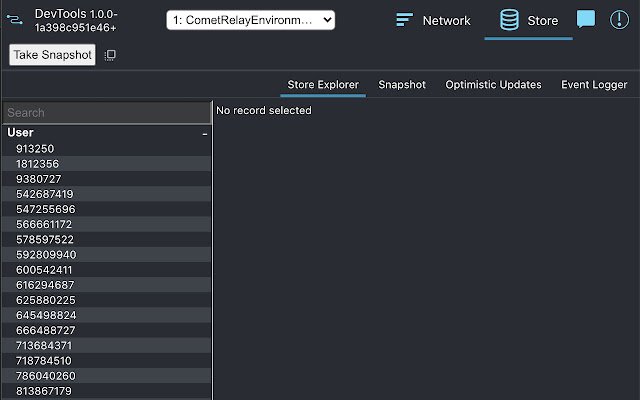Click the info exclamation icon
640x400 pixels.
(x=619, y=20)
